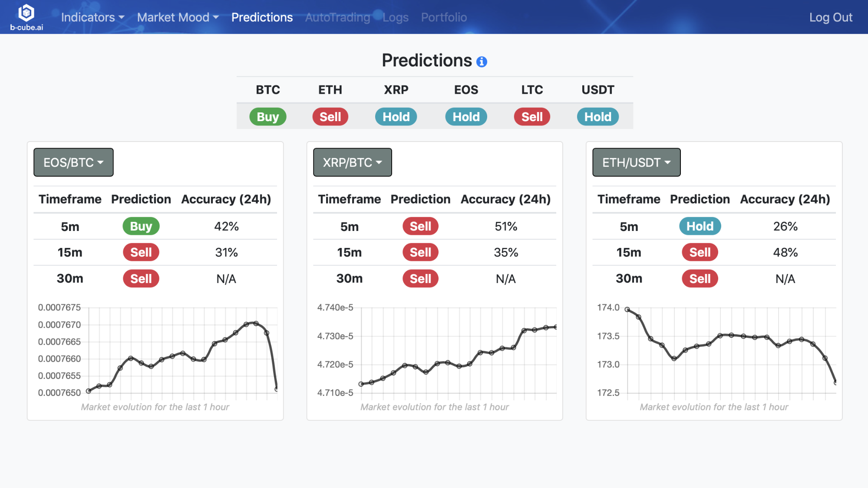
Task: Click the EOS Hold prediction icon
Action: 465,116
